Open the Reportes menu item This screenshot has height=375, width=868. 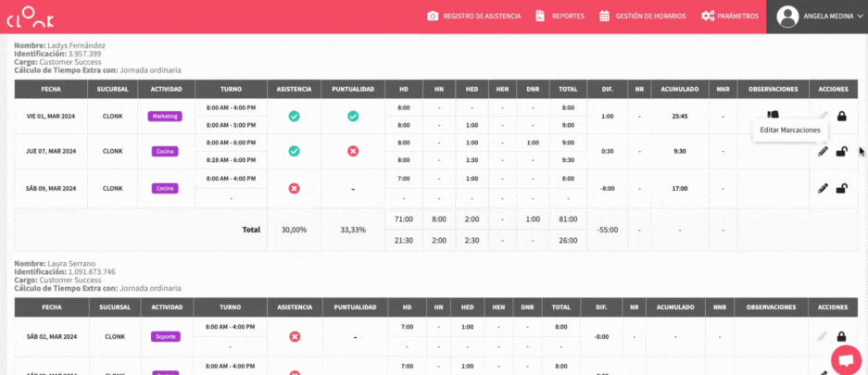pos(560,16)
